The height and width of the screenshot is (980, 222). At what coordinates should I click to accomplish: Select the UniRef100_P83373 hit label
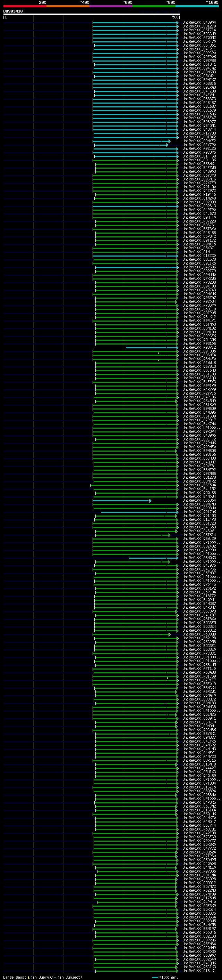(x=199, y=99)
